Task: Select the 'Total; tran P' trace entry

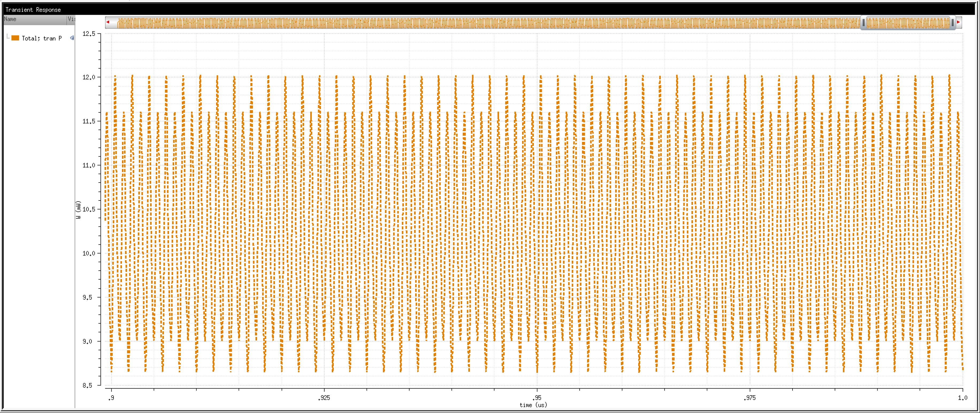Action: coord(41,38)
